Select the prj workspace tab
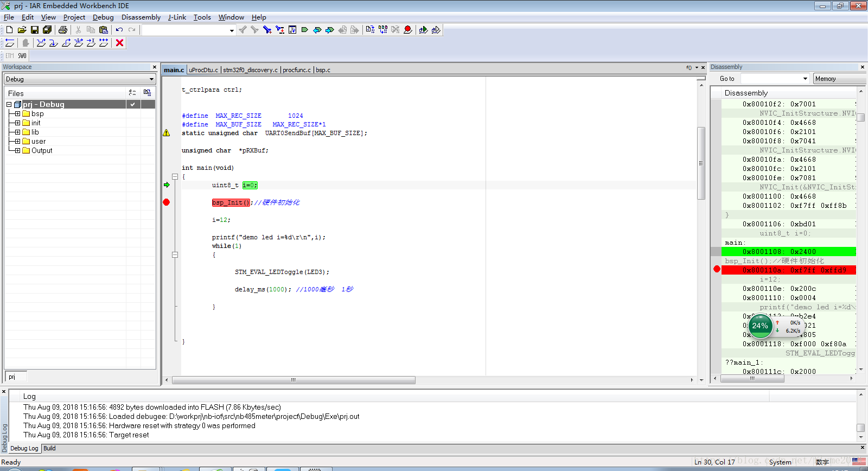 point(15,377)
